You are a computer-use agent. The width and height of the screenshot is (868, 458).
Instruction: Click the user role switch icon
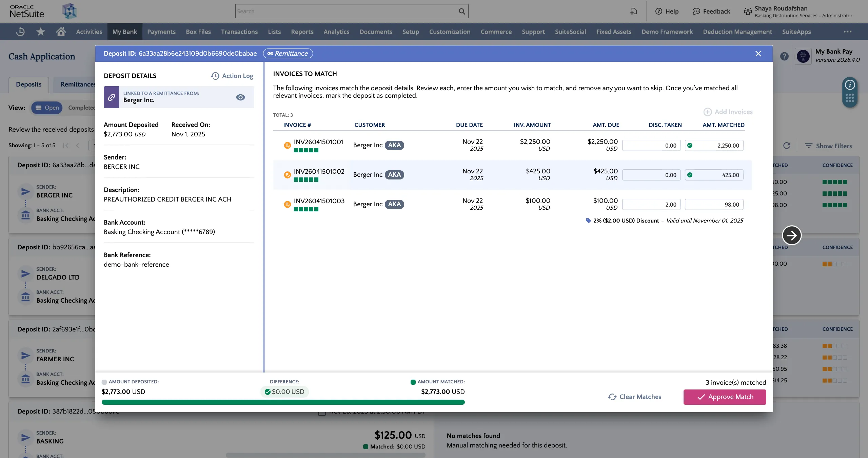click(748, 12)
